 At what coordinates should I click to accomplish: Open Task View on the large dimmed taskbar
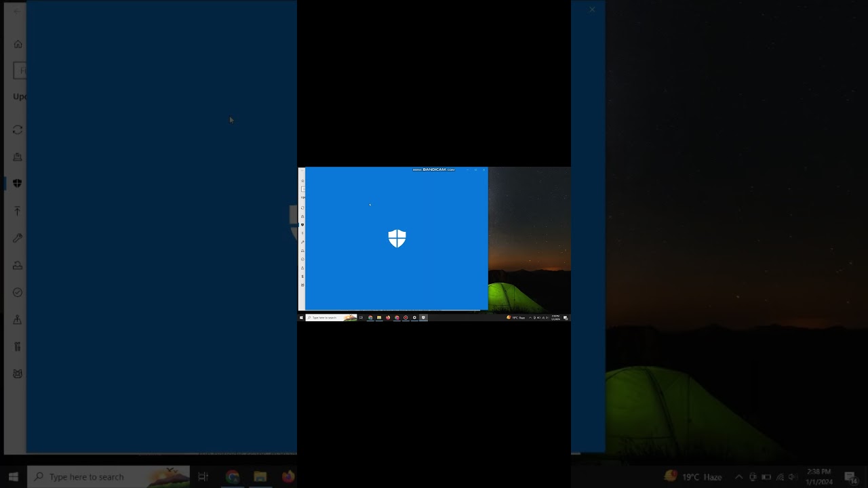pyautogui.click(x=203, y=476)
